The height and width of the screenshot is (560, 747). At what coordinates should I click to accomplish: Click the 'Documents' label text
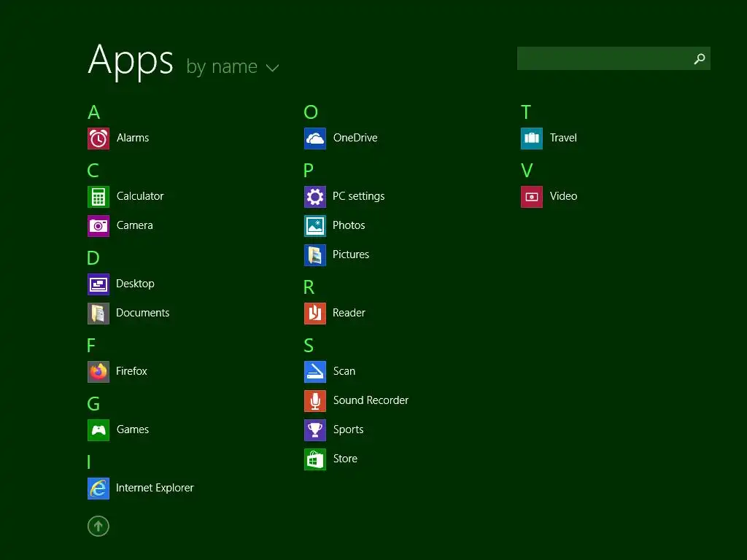[x=143, y=313]
